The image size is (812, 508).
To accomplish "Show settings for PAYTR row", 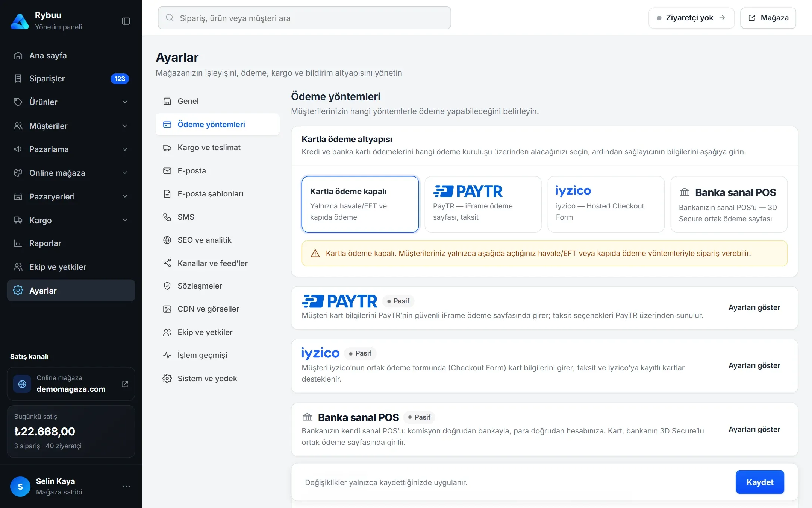I will coord(754,307).
